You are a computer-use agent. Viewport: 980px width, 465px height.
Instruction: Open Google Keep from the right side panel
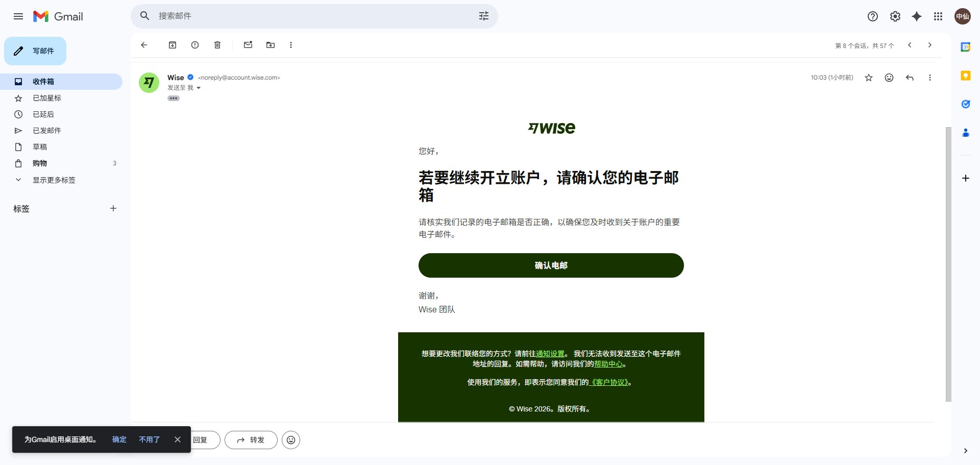[x=965, y=76]
